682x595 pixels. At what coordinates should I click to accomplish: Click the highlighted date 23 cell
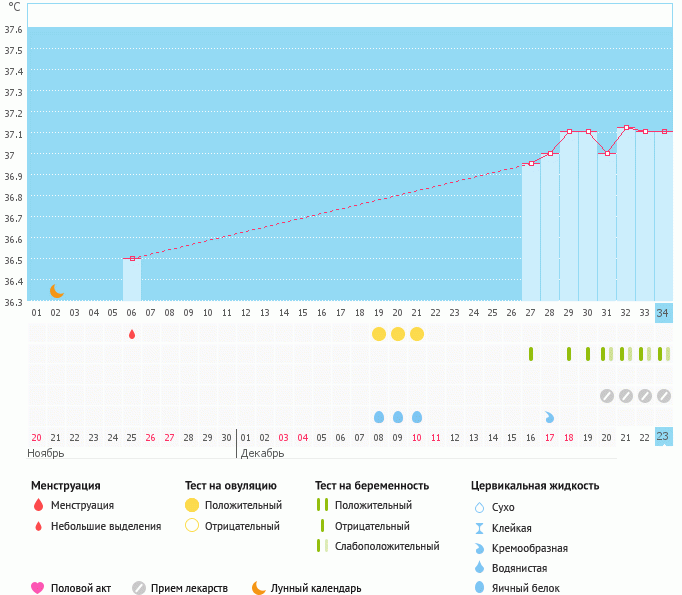[x=663, y=436]
